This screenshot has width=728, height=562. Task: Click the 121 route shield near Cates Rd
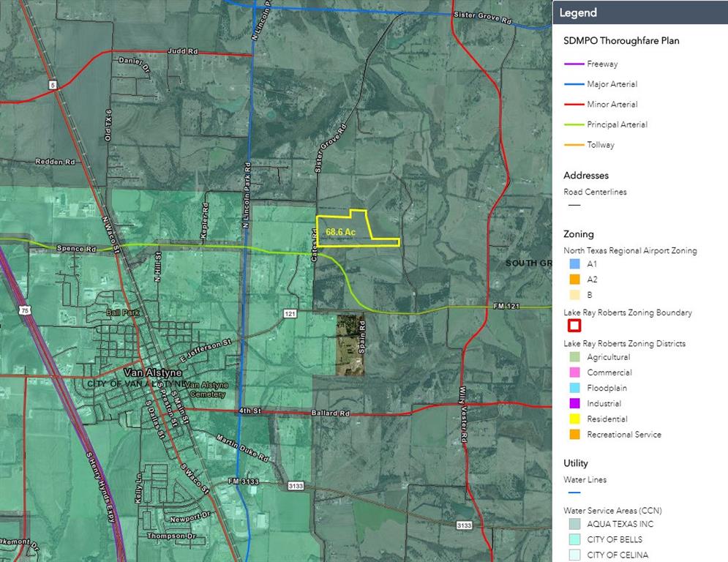290,313
